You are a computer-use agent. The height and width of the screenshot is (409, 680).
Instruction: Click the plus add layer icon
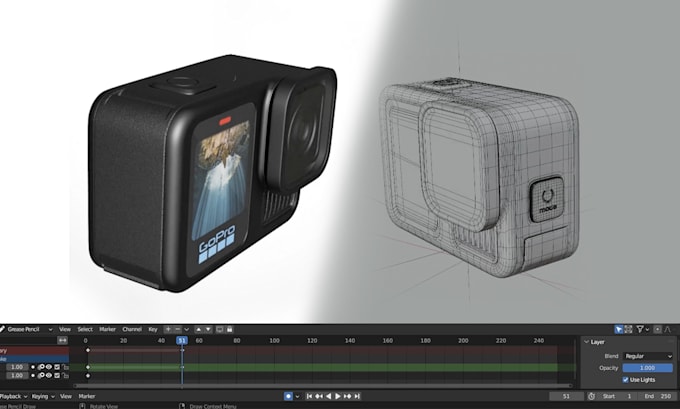pos(168,329)
